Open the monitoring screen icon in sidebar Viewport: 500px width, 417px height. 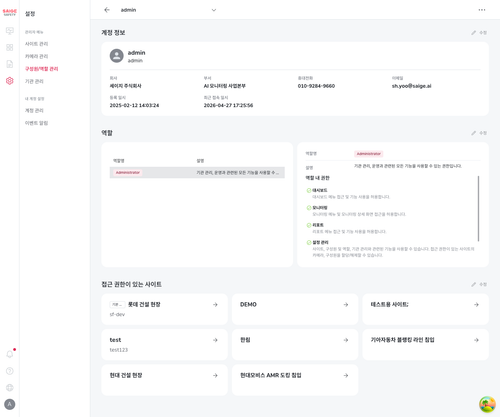point(10,31)
